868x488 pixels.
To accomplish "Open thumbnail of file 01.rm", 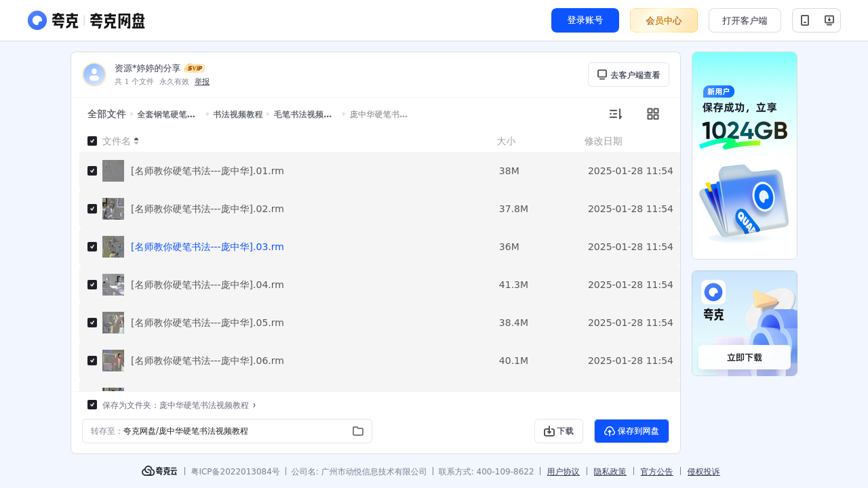I will [x=113, y=171].
